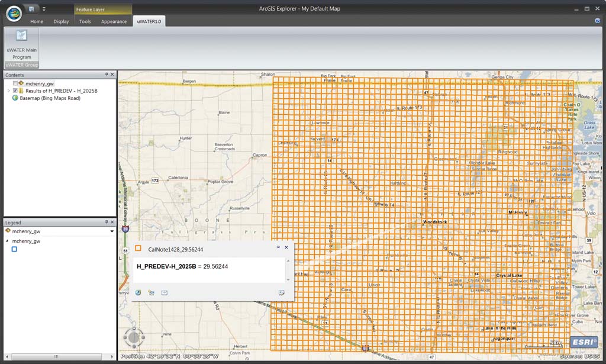Switch to the Home ribbon tab
Screen dimensions: 606x364
click(x=37, y=22)
